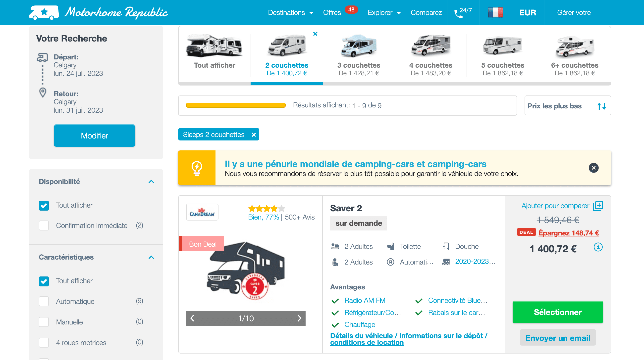Remove the 2 couchettes filter via X
The width and height of the screenshot is (644, 360).
(315, 34)
